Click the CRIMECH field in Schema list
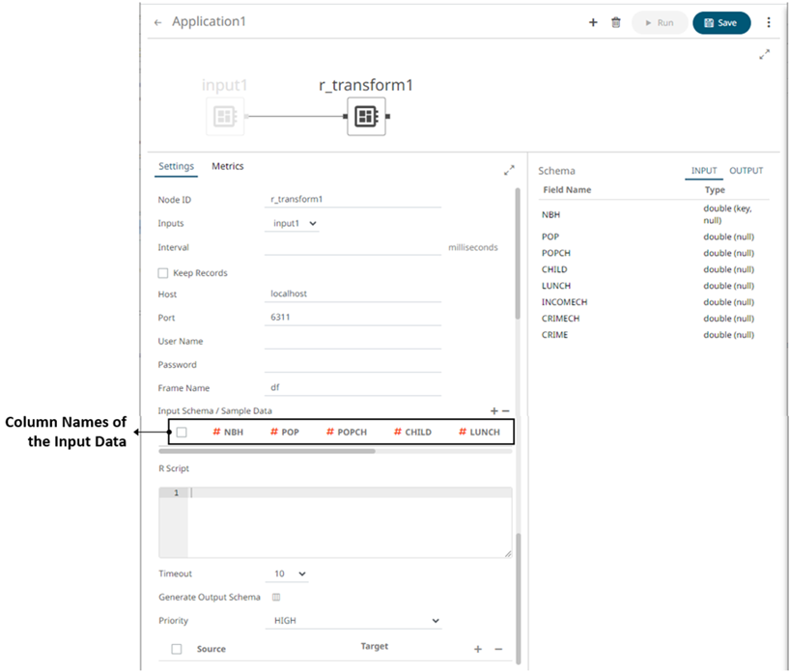 click(x=560, y=319)
